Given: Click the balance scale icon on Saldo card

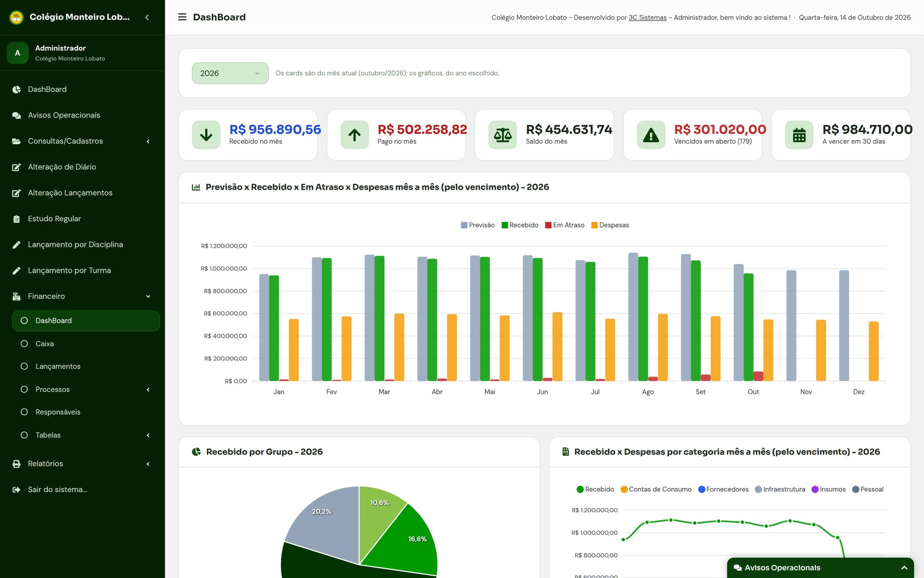Looking at the screenshot, I should tap(503, 135).
